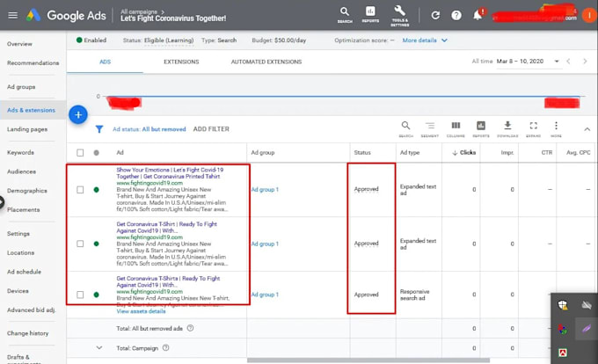Toggle status dot of responsive search ad

click(96, 295)
